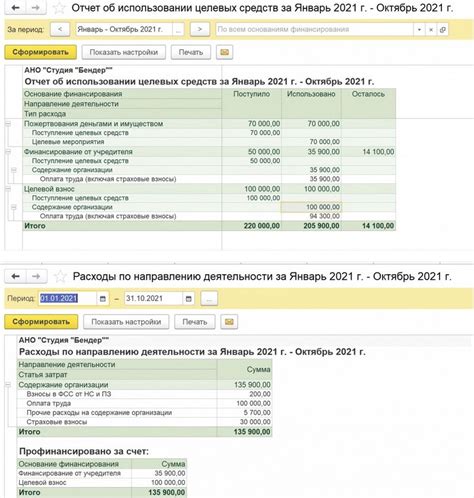Click 'Показать настройки' in the Расходы report

click(x=126, y=322)
